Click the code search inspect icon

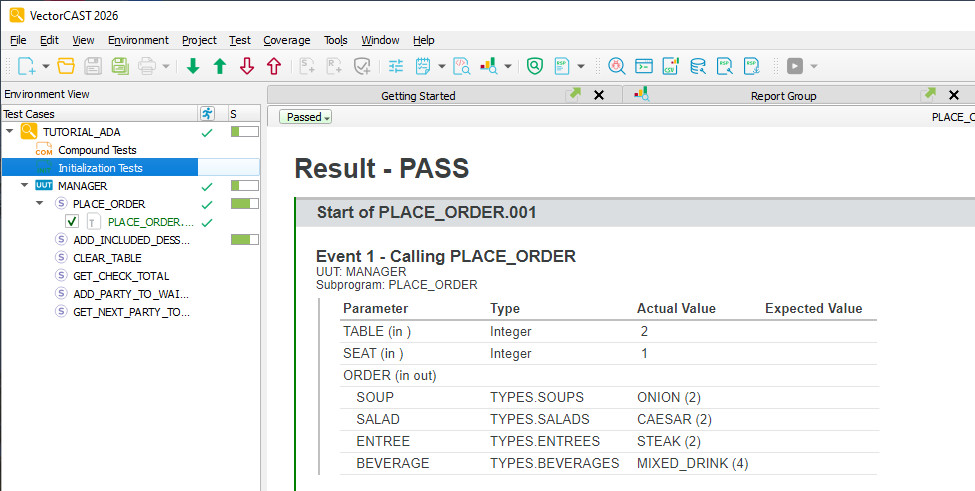click(461, 66)
